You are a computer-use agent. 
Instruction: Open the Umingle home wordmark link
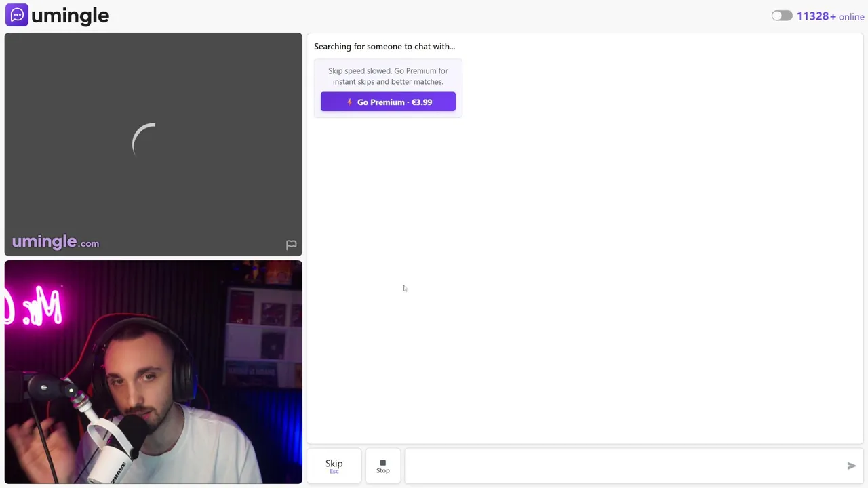(x=70, y=16)
